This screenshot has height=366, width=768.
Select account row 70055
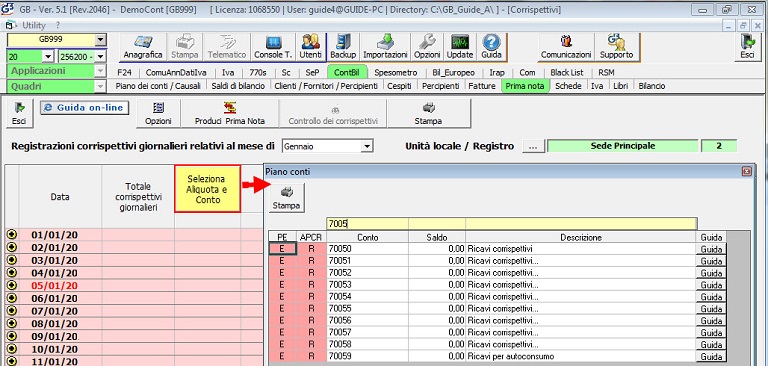498,309
